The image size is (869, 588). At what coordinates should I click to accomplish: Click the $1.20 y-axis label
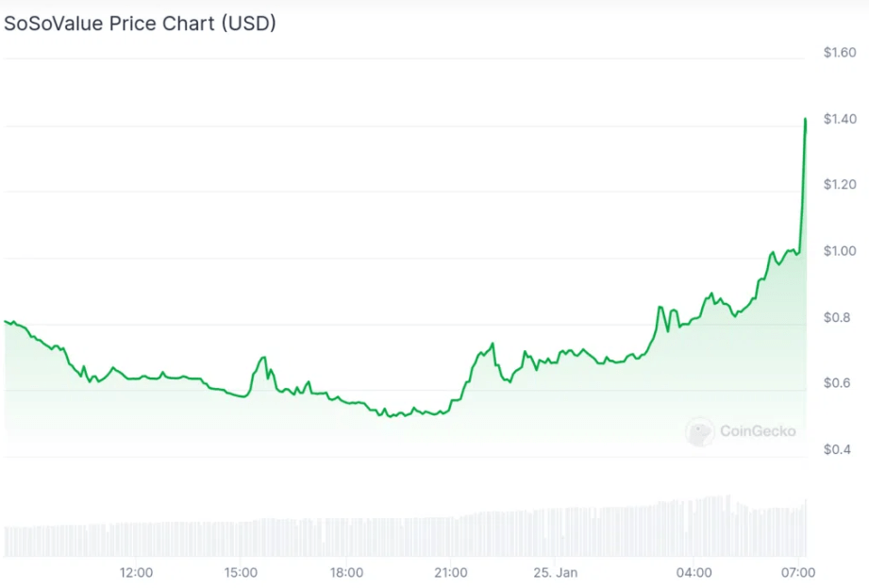coord(839,185)
